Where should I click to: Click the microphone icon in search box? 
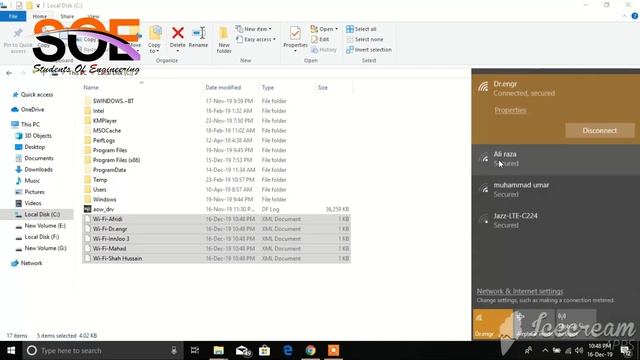(x=174, y=350)
